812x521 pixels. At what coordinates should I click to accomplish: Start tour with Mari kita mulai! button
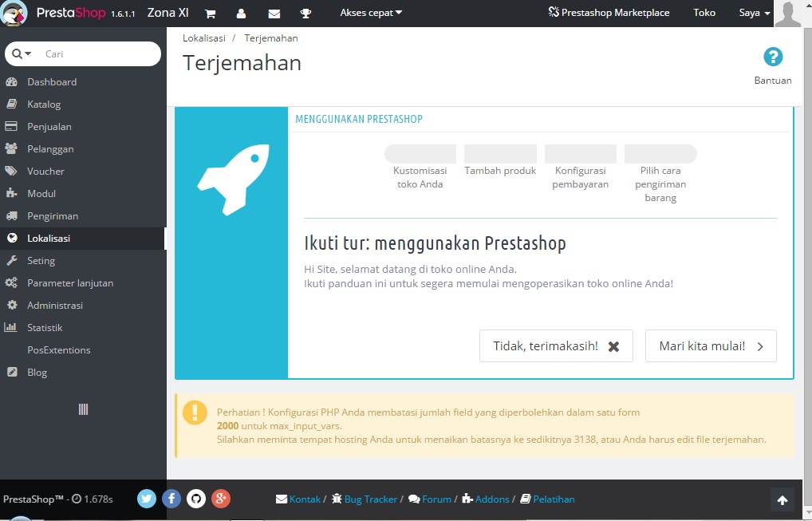tap(711, 346)
